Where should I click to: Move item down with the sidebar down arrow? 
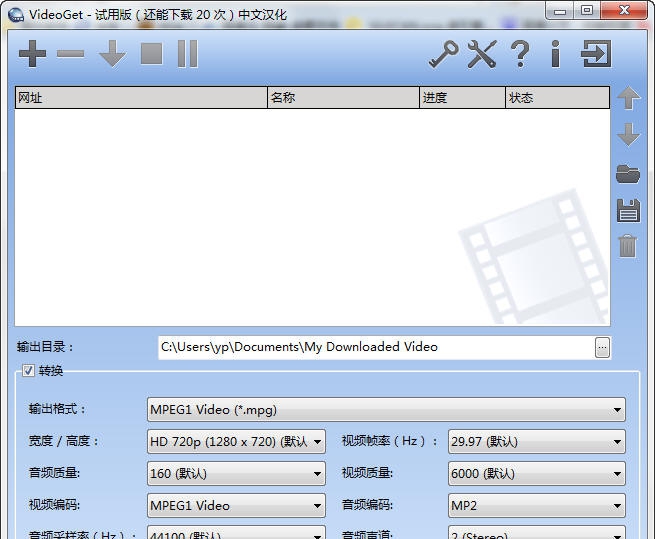(x=628, y=135)
